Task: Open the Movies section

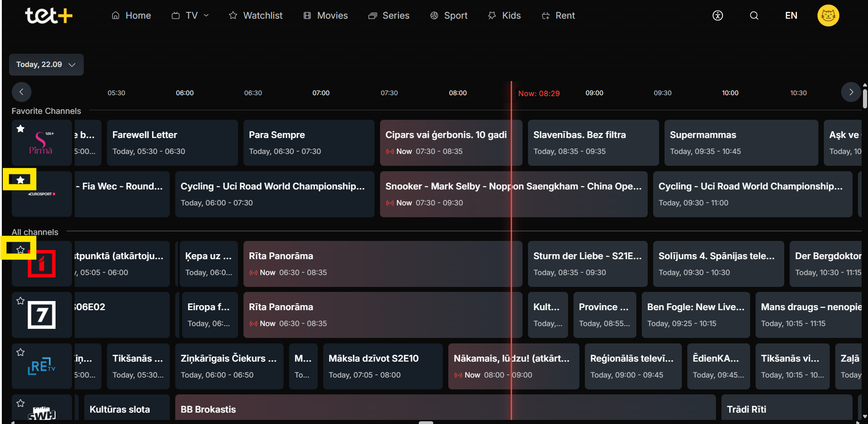Action: [x=325, y=15]
